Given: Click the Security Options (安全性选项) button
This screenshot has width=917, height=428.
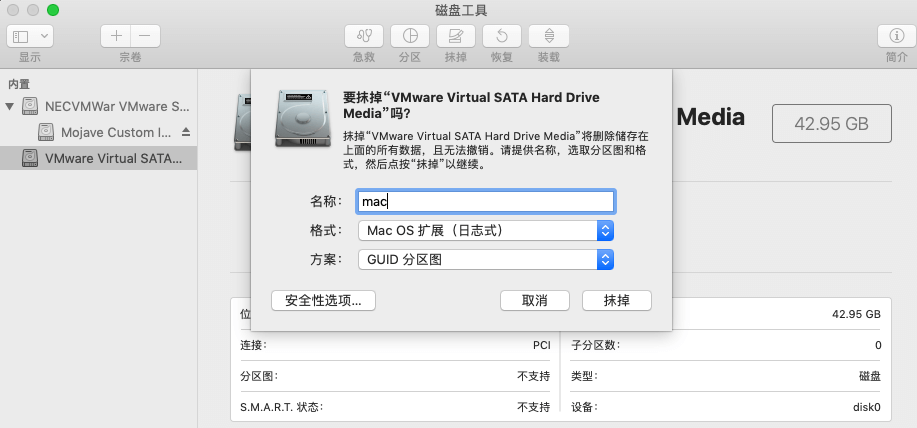Looking at the screenshot, I should click(323, 301).
